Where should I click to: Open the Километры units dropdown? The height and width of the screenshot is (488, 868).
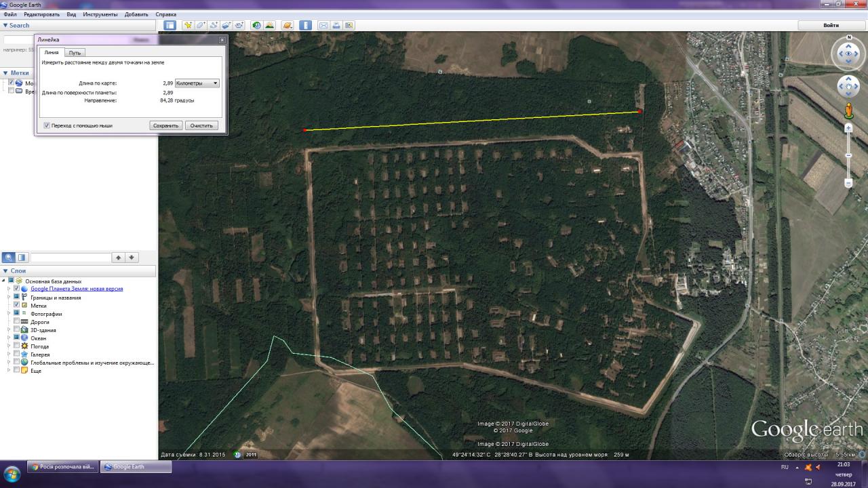click(x=197, y=83)
